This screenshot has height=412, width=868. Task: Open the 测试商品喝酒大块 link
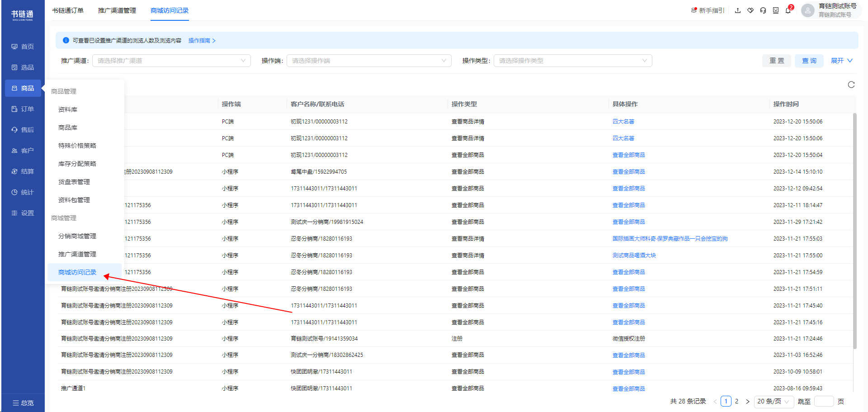(634, 256)
